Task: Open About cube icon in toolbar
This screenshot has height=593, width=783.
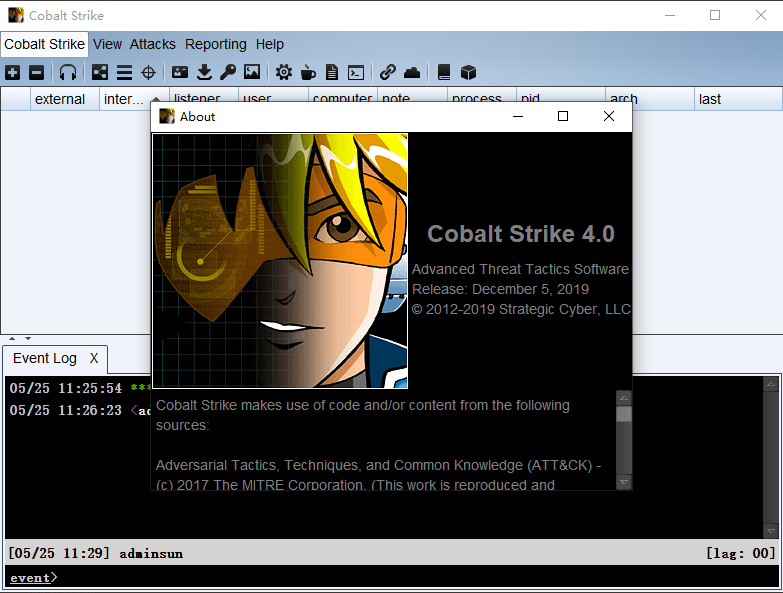Action: point(468,73)
